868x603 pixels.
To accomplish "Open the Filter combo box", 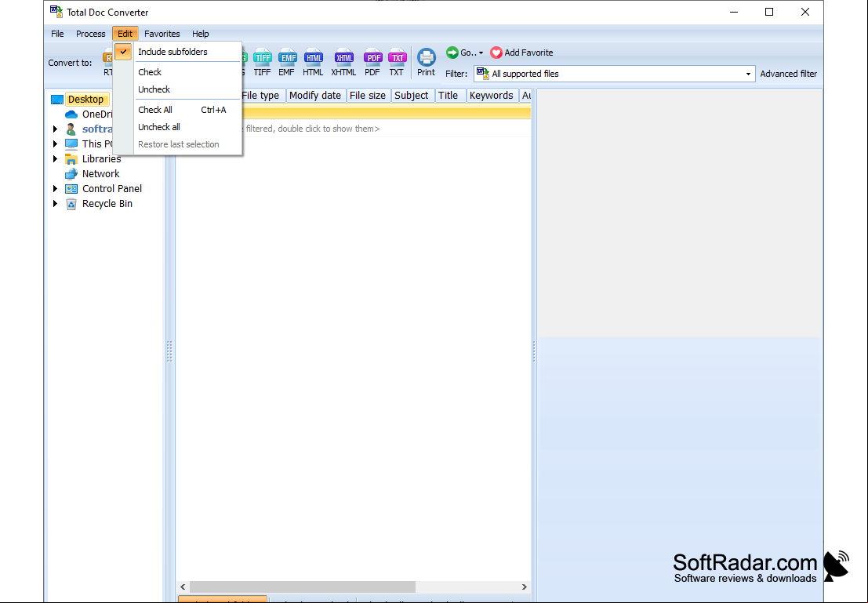I will pos(615,74).
